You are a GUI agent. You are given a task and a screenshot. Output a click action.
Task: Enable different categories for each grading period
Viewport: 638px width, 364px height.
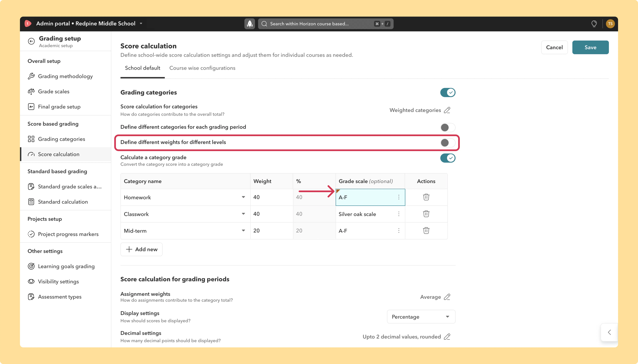[448, 128]
